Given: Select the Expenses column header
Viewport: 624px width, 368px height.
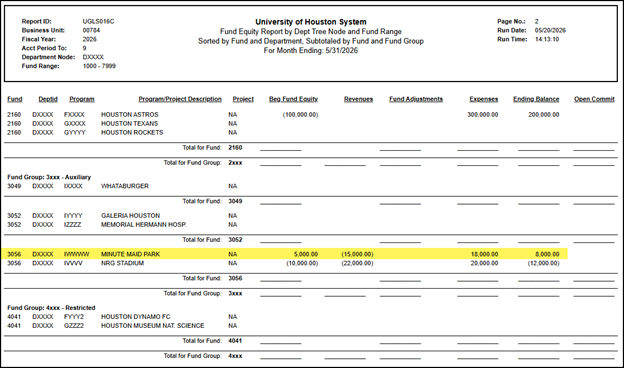Looking at the screenshot, I should coord(484,99).
